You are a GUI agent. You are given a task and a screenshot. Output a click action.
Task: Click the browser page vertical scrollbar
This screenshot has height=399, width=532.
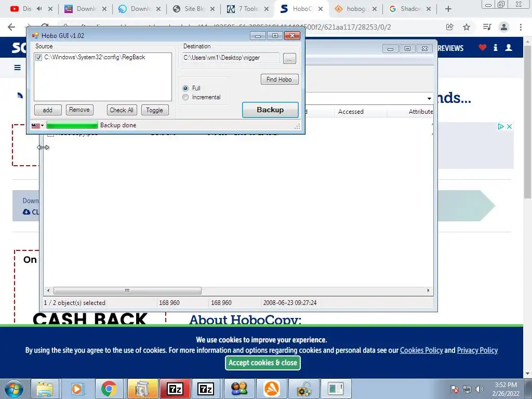coord(528,122)
